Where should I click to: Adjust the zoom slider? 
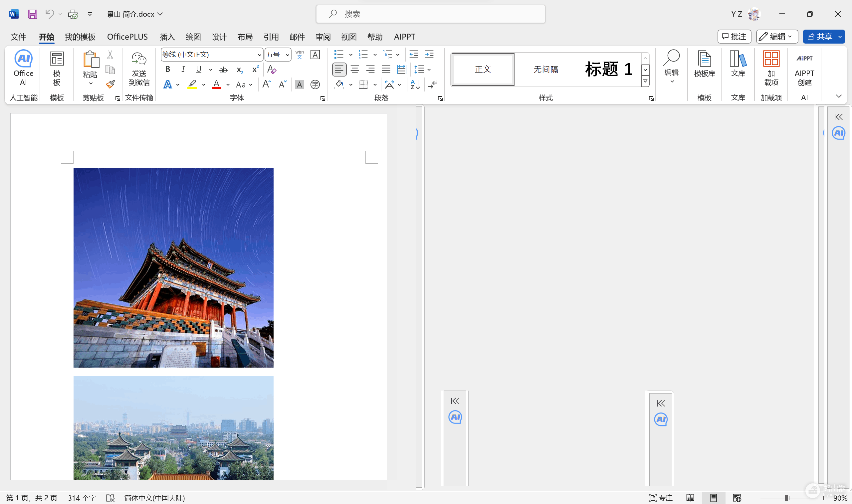[786, 498]
